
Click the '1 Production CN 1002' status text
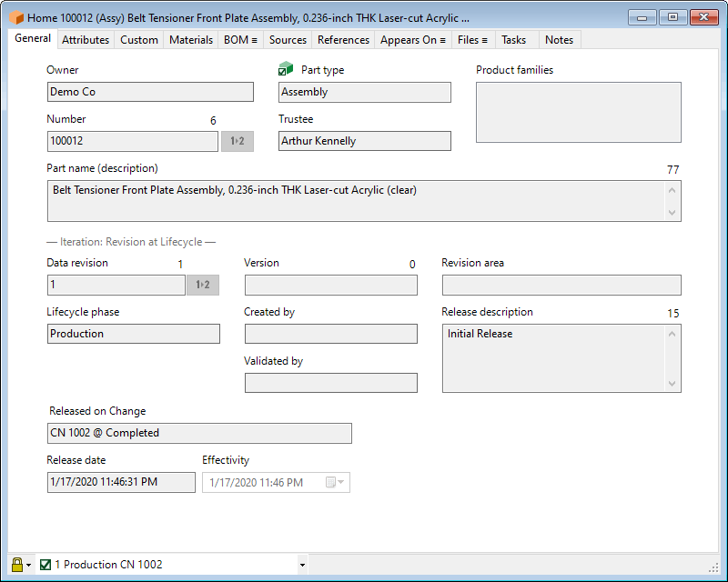[108, 565]
